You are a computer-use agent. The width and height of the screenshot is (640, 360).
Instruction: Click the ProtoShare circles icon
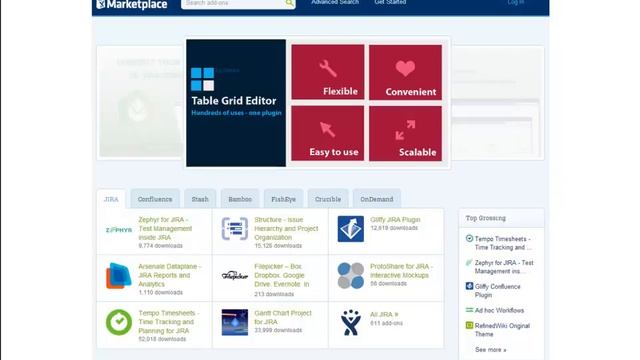pos(351,276)
